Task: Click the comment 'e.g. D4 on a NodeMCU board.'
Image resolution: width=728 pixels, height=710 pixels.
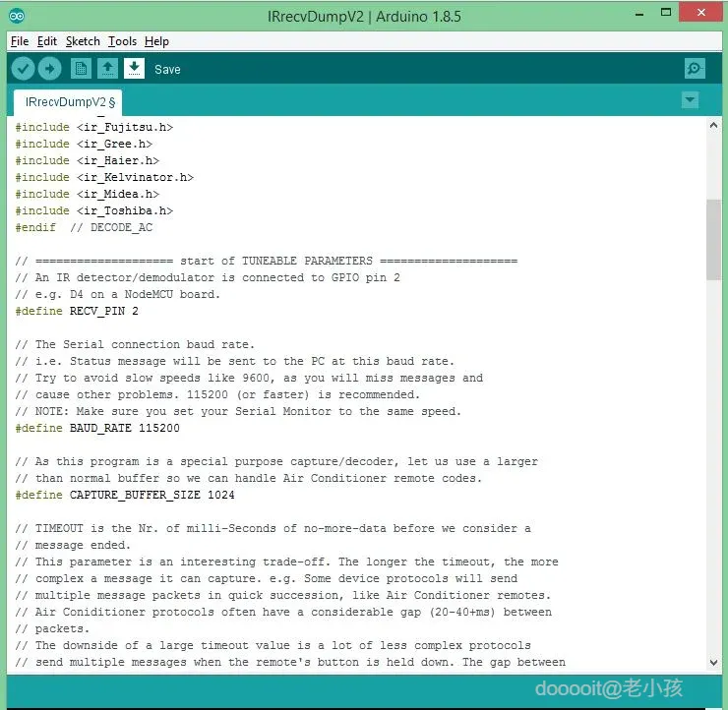Action: coord(117,294)
